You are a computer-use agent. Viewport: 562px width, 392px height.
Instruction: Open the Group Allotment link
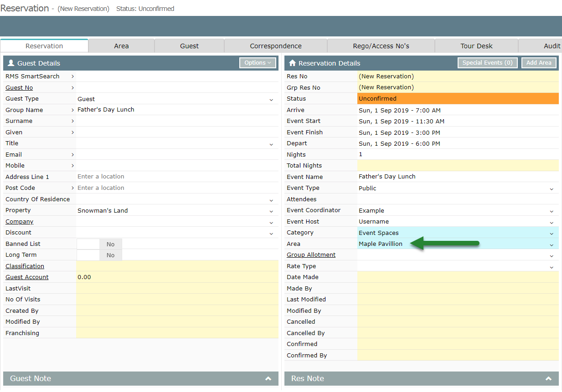pos(311,255)
